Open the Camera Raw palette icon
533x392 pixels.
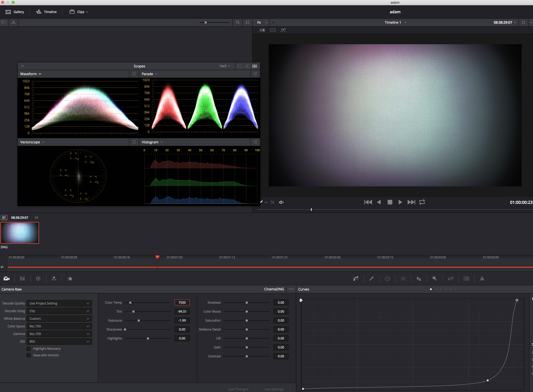tap(7, 279)
